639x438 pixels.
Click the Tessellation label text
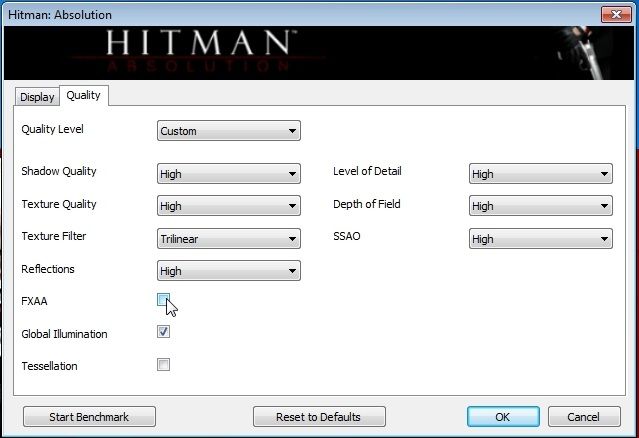coord(49,366)
